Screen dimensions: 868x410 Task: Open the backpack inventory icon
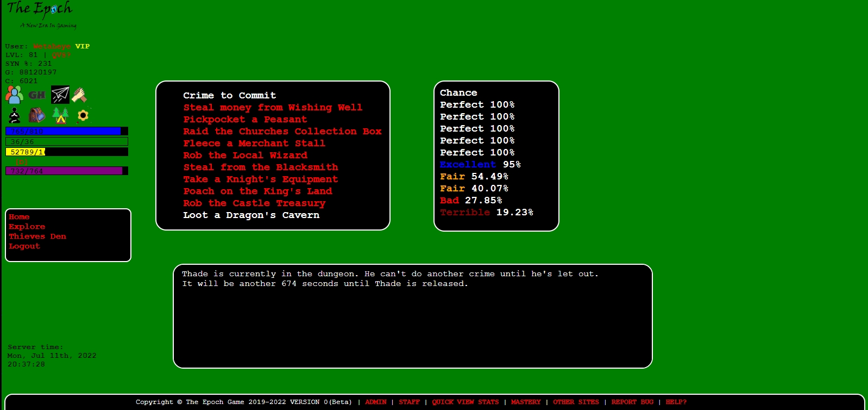point(37,115)
